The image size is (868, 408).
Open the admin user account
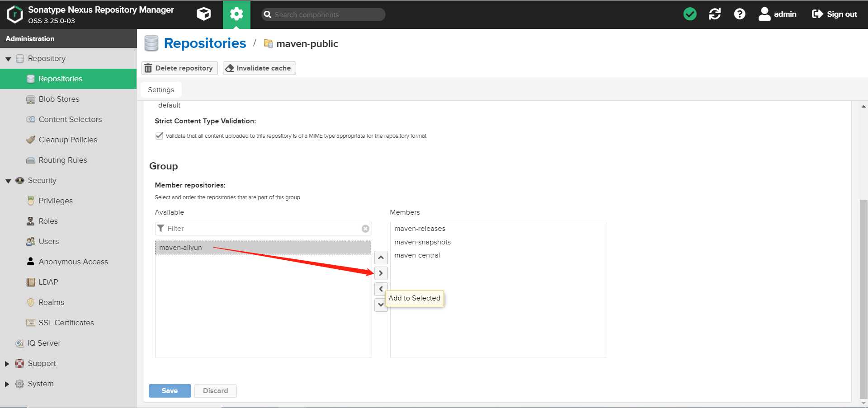778,14
